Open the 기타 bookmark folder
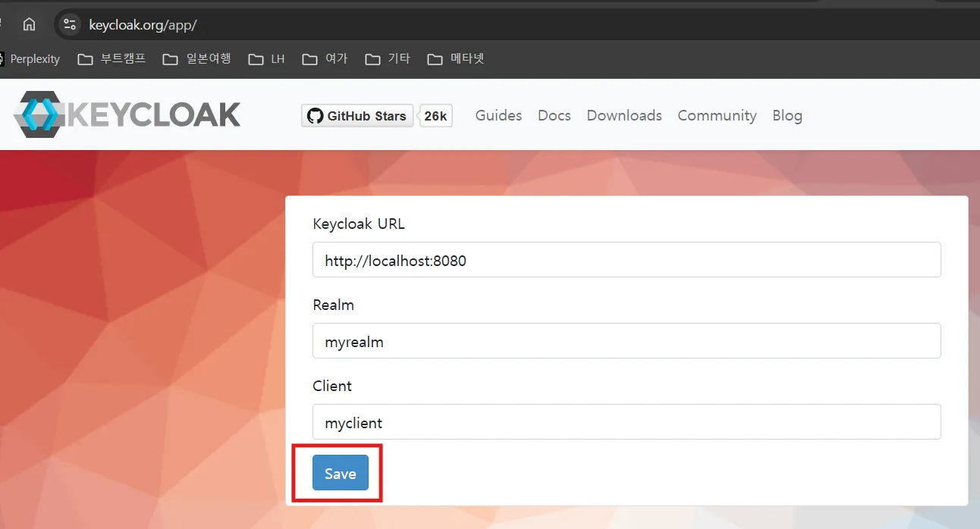Viewport: 980px width, 529px height. pos(388,58)
